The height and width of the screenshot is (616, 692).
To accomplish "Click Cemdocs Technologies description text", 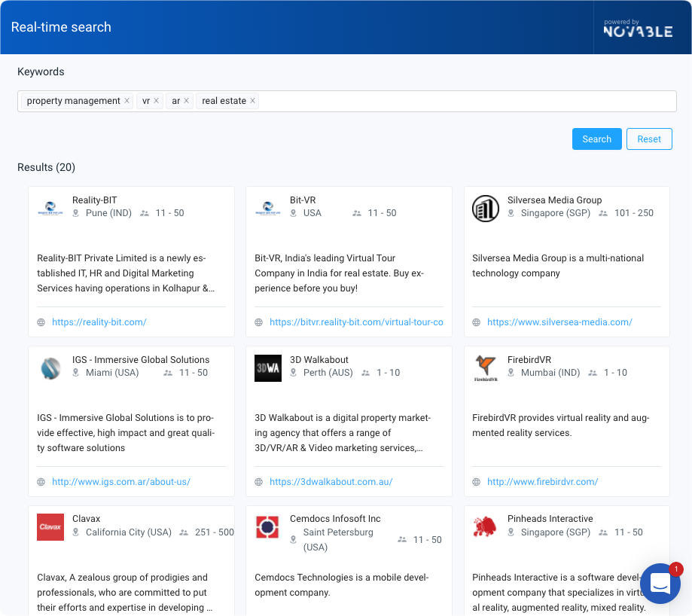I will 341,584.
